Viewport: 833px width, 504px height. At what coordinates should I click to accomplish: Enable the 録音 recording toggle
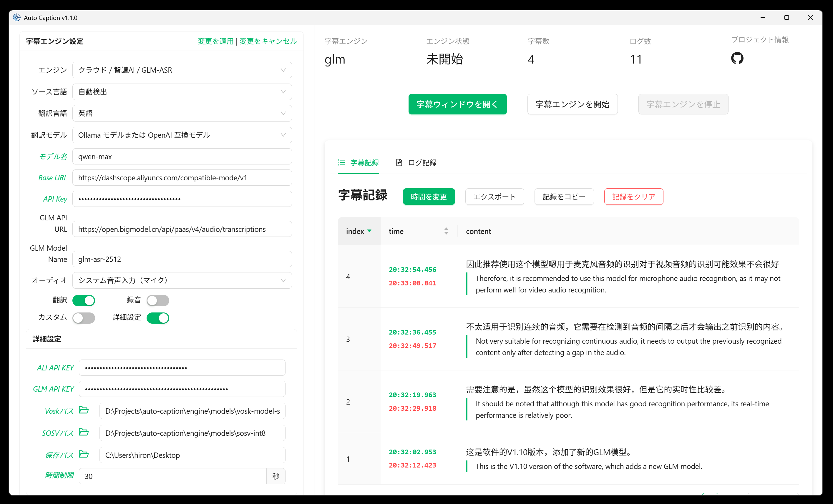158,300
